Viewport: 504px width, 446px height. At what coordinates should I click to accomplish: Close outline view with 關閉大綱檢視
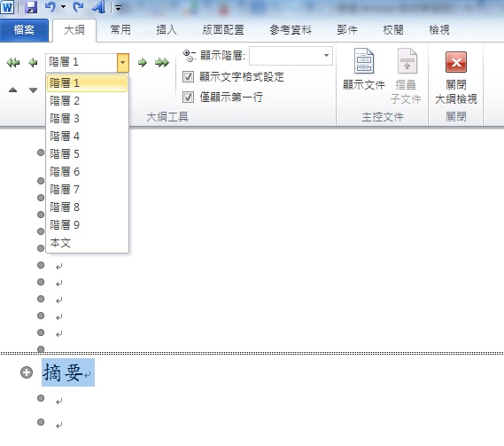click(x=456, y=78)
